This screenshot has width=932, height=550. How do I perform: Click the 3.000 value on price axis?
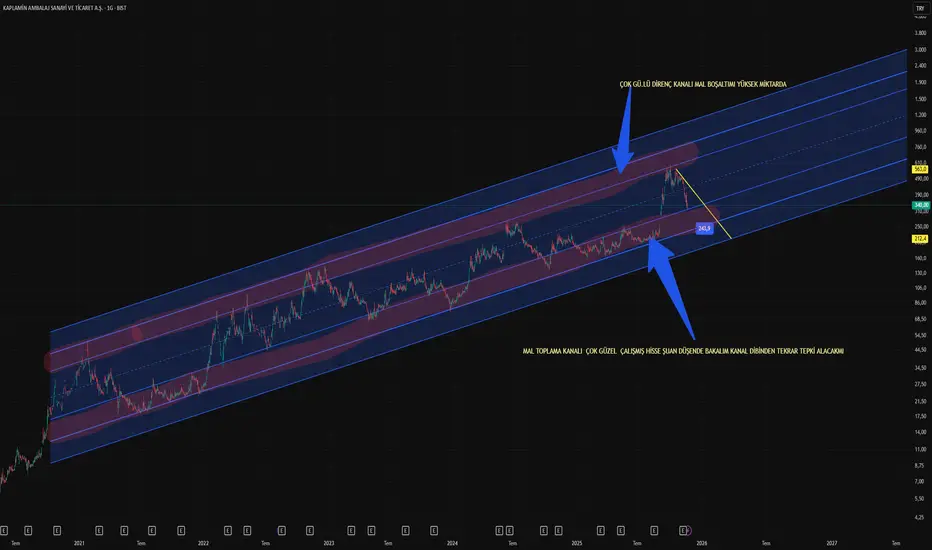pos(921,50)
